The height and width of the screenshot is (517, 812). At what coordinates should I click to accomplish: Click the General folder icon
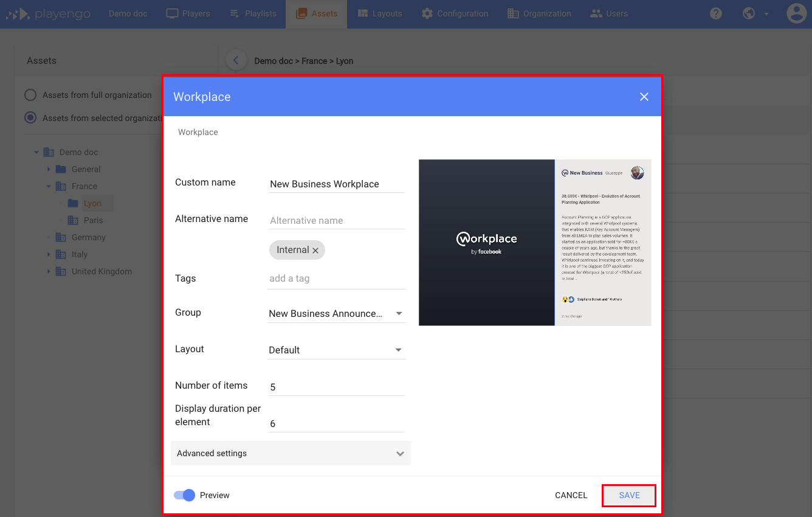(x=61, y=169)
